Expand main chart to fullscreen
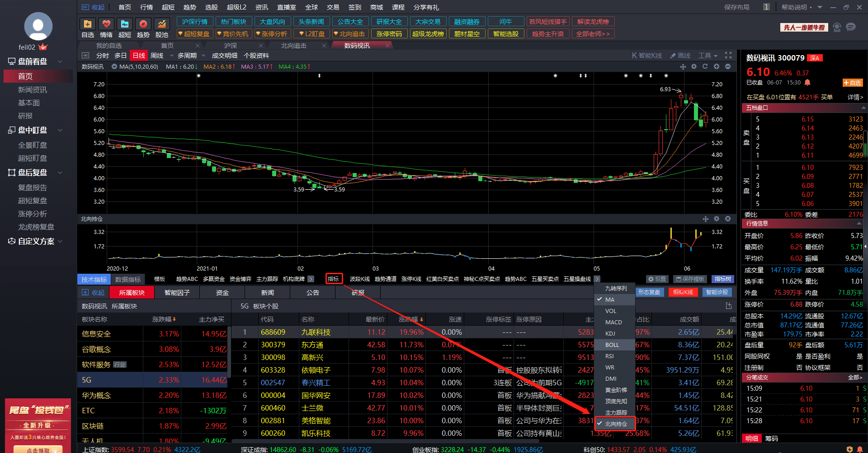Screen dimensions: 868x453 [728, 55]
